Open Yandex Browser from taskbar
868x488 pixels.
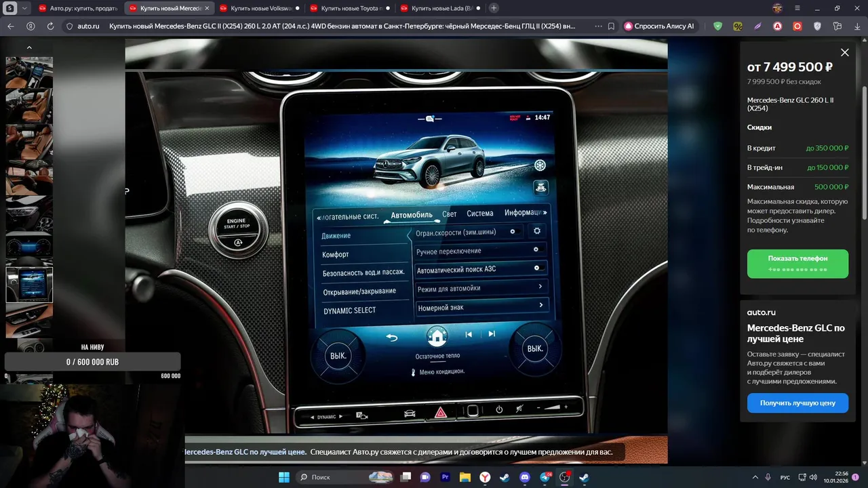click(485, 477)
